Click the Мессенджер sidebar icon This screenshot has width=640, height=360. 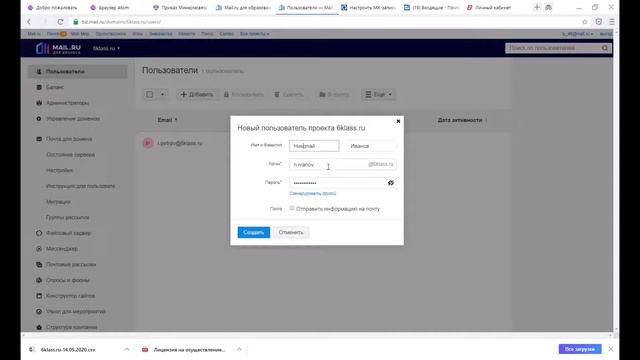point(39,249)
